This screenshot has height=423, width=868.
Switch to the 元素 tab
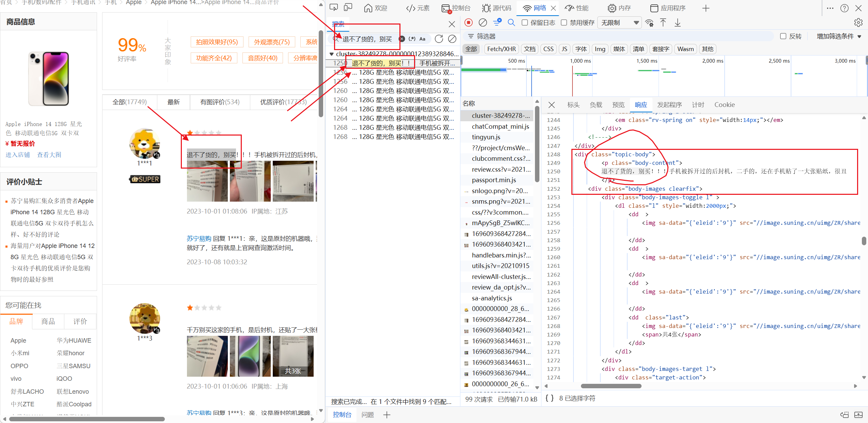[x=418, y=8]
